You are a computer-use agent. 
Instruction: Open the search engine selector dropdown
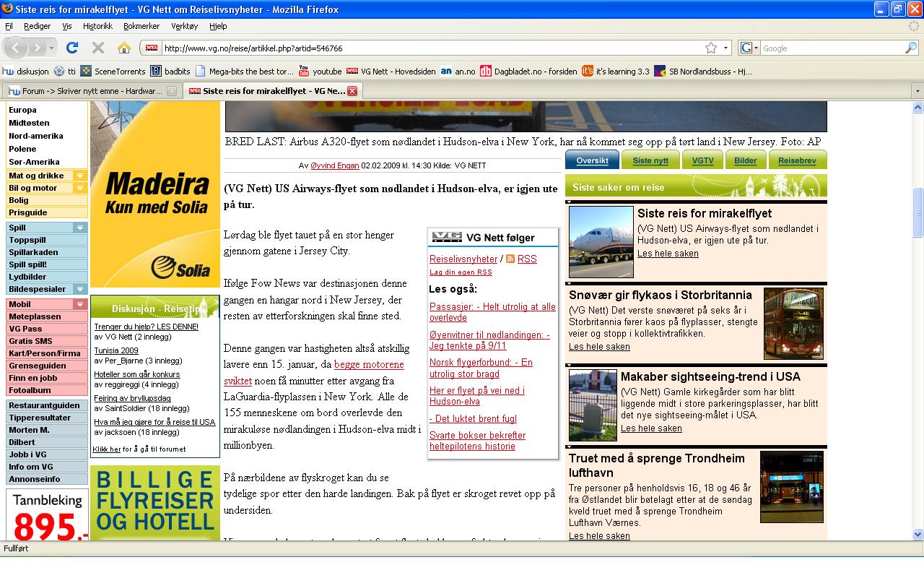tap(750, 48)
